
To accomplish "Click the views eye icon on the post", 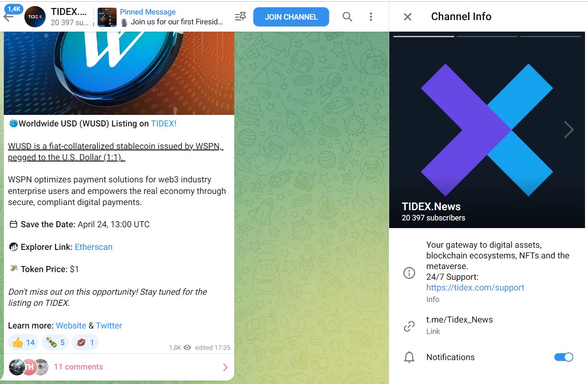I will tap(187, 348).
